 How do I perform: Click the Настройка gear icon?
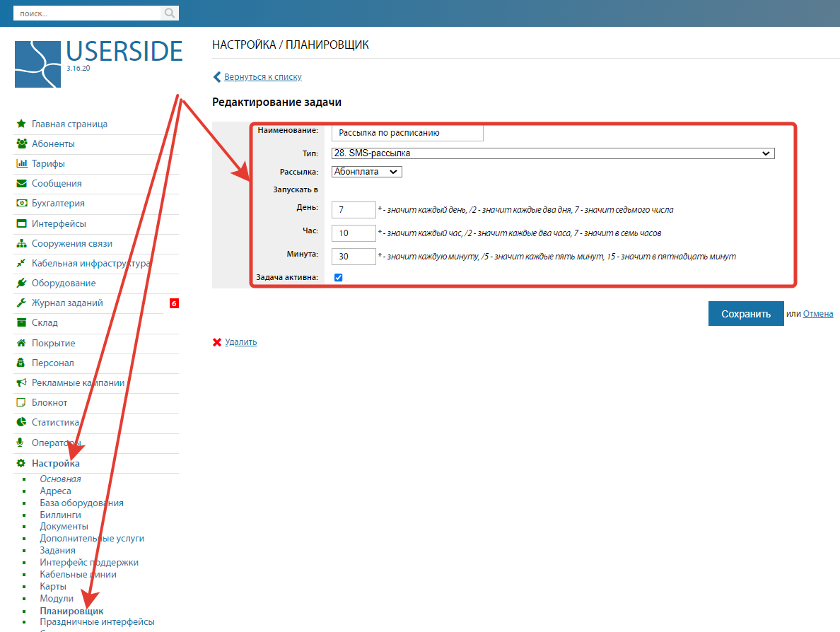tap(21, 463)
